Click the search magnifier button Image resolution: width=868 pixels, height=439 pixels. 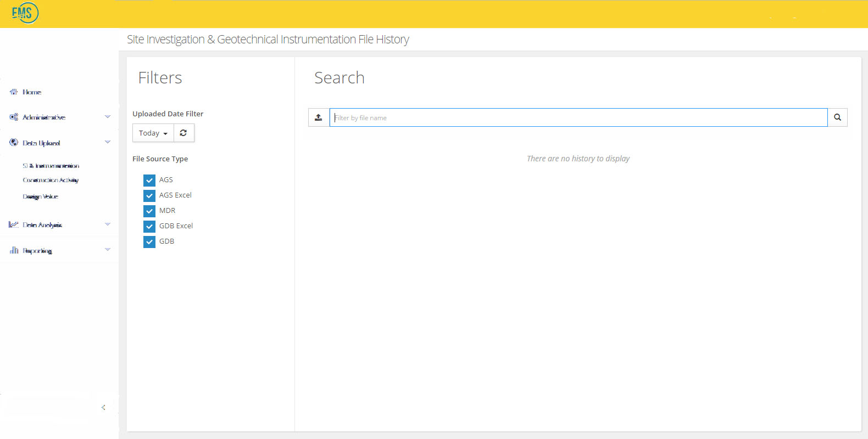(x=837, y=117)
